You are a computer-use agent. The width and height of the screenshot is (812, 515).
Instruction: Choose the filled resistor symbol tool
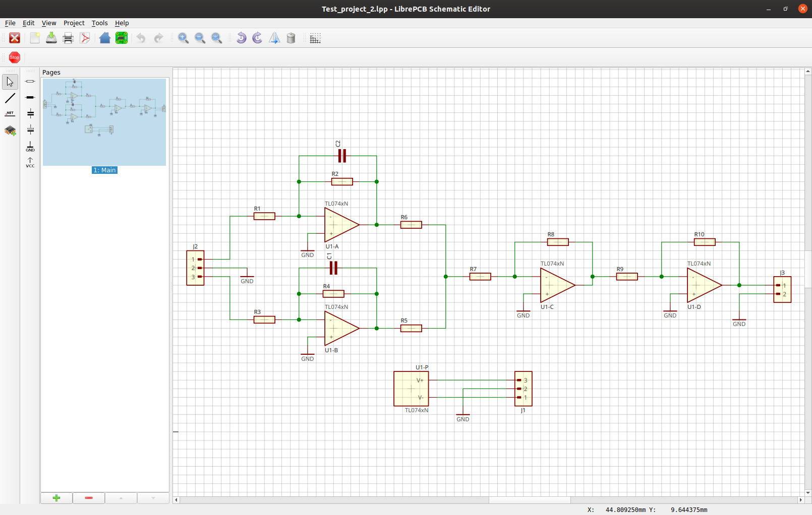pos(30,97)
